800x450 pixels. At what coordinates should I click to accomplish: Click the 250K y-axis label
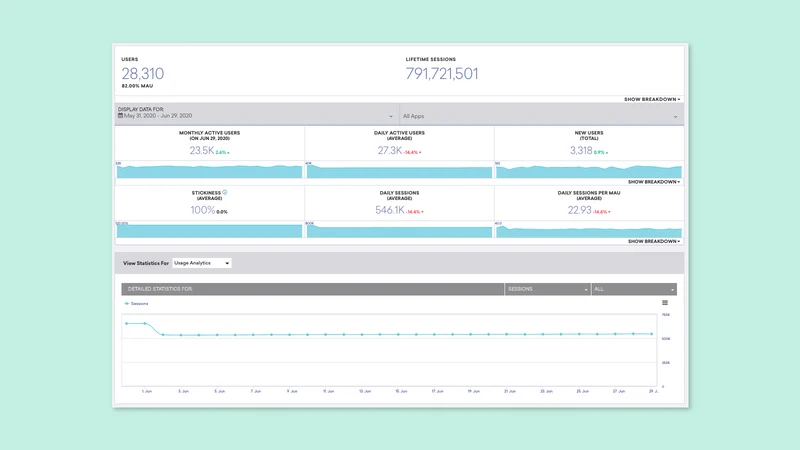point(666,363)
